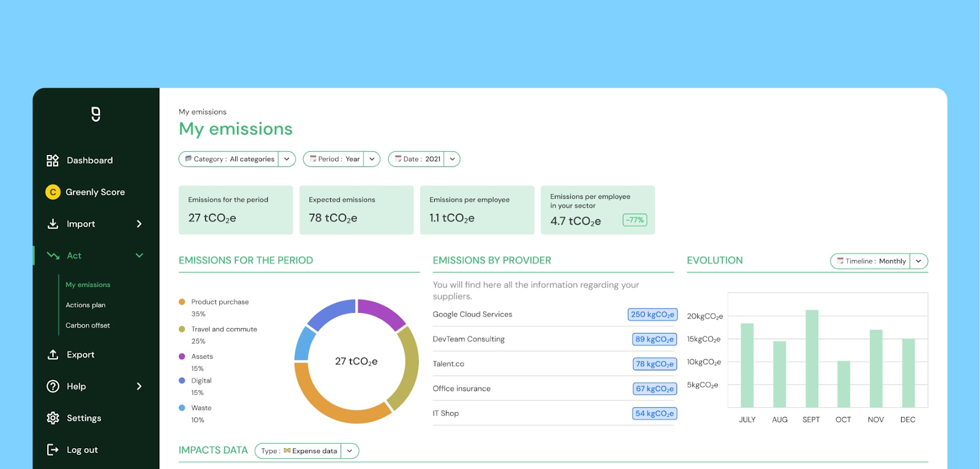Click the Category filter folder icon
Screen dimensions: 980x469
click(x=189, y=159)
